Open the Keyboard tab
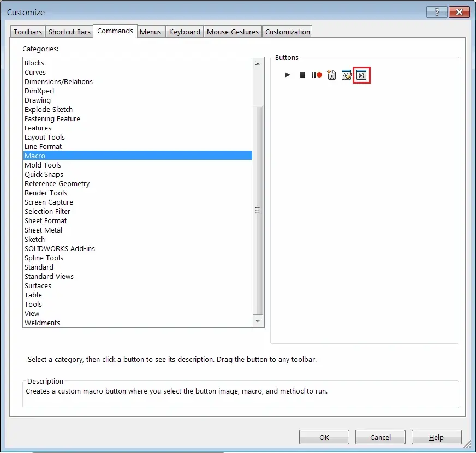 click(x=185, y=32)
